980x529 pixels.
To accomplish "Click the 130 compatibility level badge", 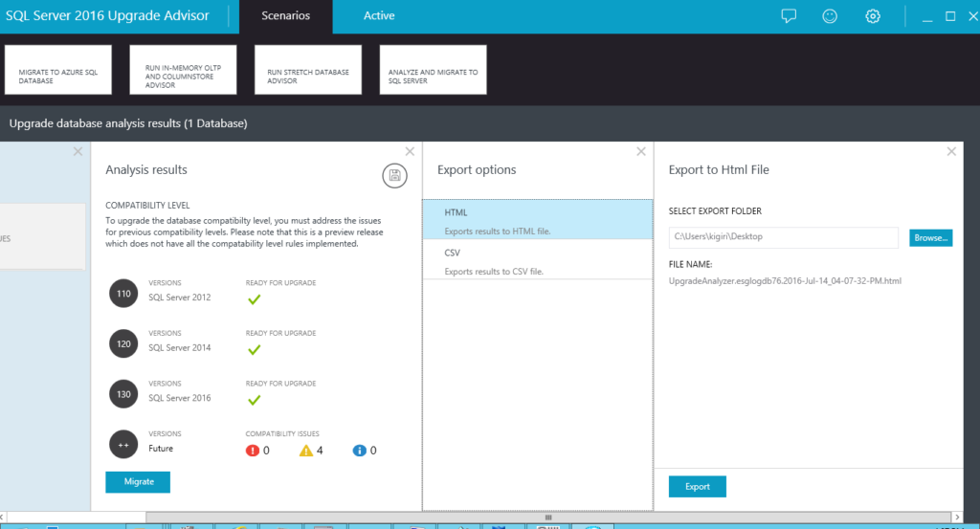I will 123,394.
